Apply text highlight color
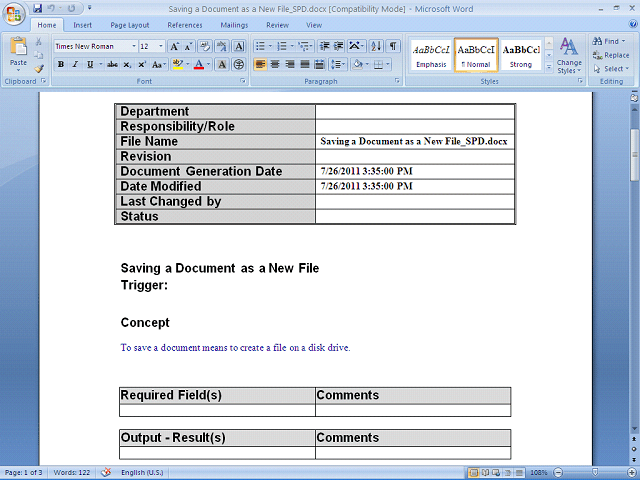Viewport: 640px width, 480px height. tap(178, 64)
